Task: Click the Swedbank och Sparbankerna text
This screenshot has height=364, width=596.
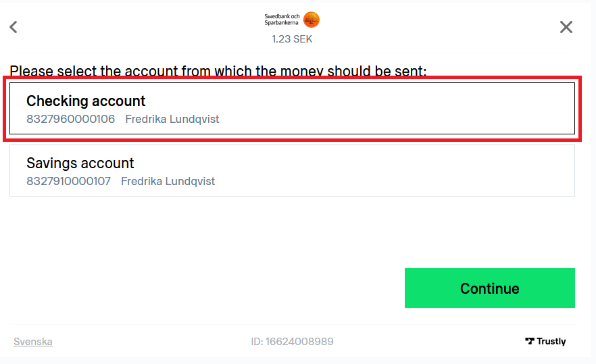Action: pos(282,20)
